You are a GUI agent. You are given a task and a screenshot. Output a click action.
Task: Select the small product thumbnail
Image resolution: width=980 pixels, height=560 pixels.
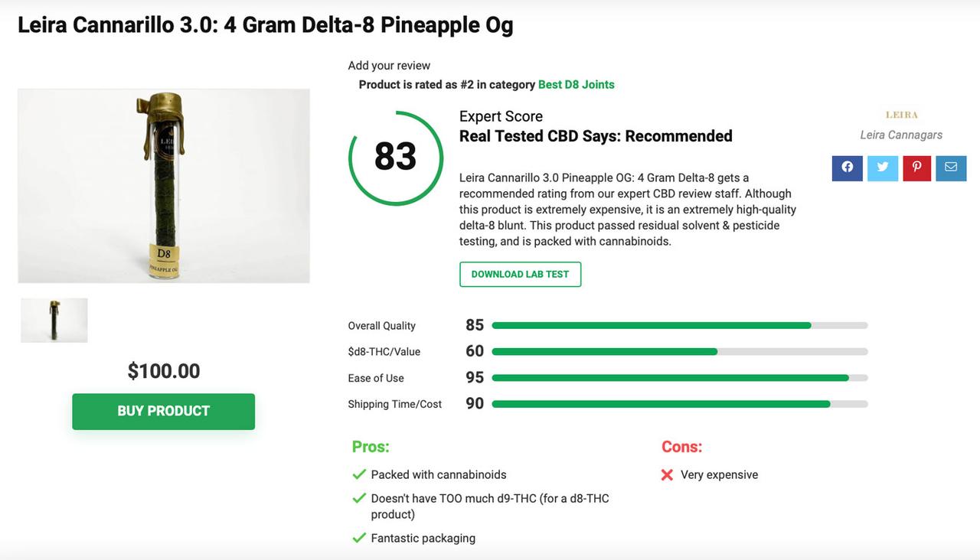pos(54,320)
